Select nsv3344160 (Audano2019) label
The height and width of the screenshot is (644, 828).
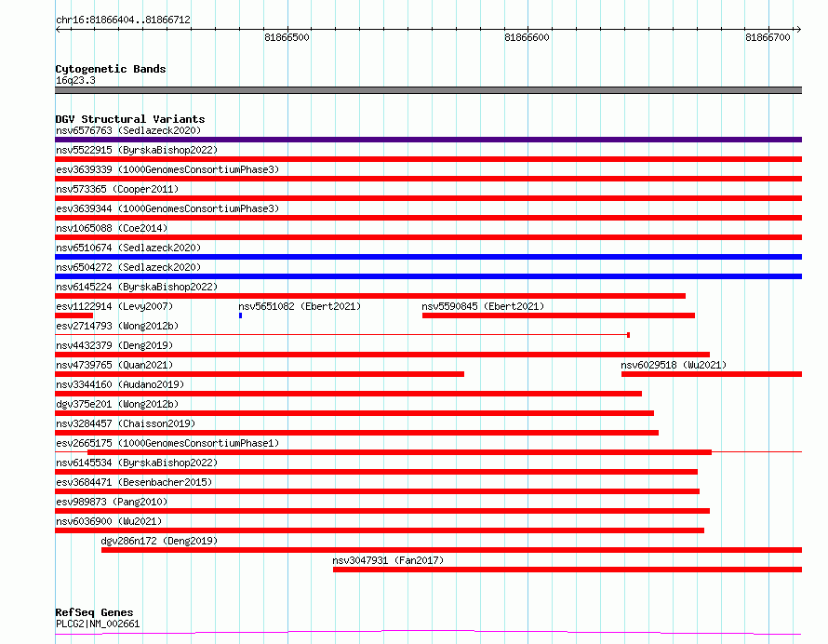click(120, 384)
